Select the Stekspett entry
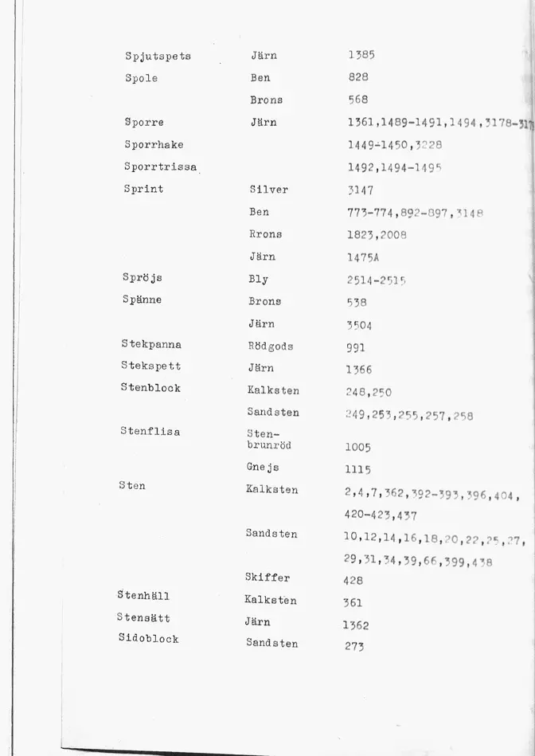The height and width of the screenshot is (756, 535). (x=150, y=366)
